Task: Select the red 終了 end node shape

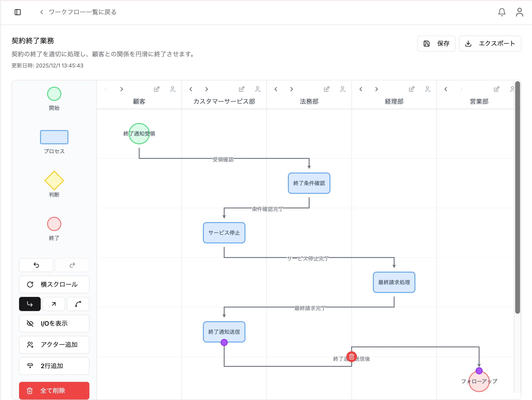Action: [x=54, y=224]
